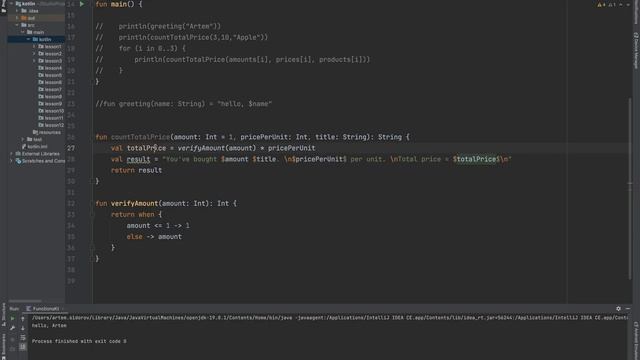This screenshot has height=360, width=640.
Task: Select the Run tool window label
Action: (14, 309)
